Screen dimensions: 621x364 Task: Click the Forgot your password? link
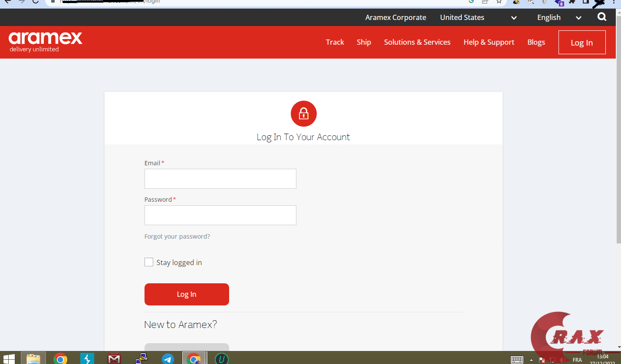(x=177, y=236)
